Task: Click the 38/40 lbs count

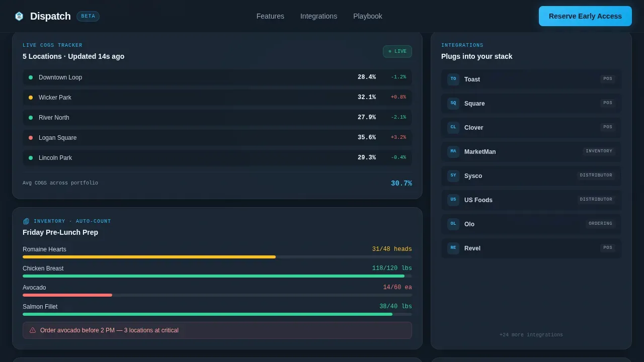Action: click(395, 307)
